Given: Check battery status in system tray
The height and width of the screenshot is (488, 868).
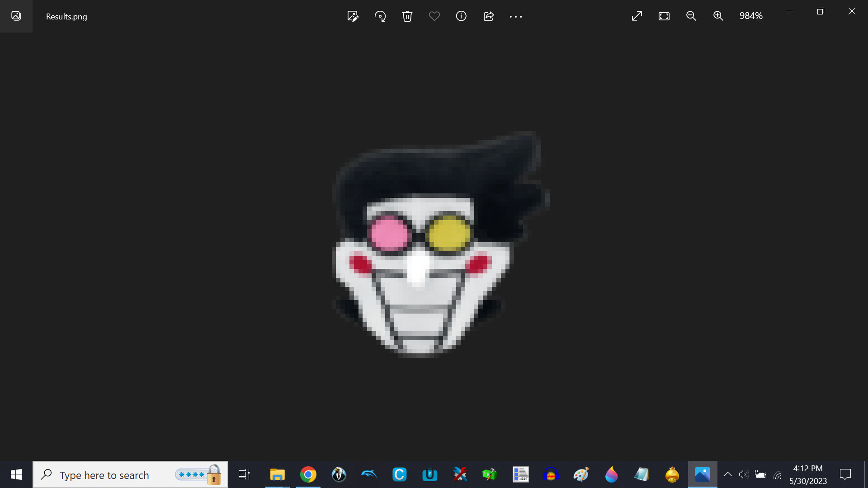Looking at the screenshot, I should (760, 474).
